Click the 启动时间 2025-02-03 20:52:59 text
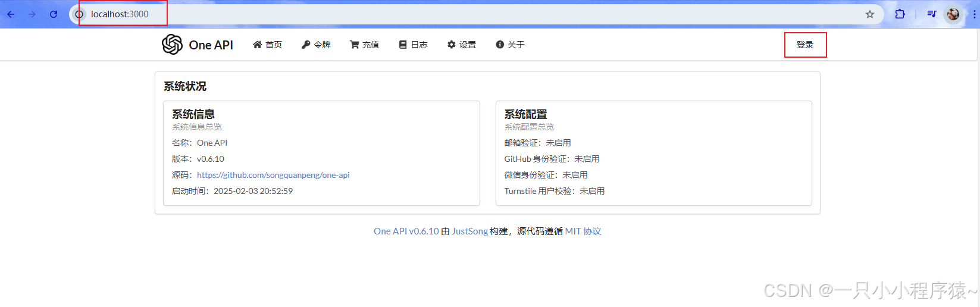980x307 pixels. (x=232, y=191)
